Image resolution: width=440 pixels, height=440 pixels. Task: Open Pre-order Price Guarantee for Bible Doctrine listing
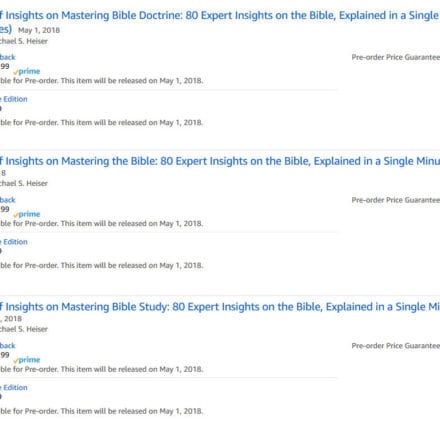click(x=396, y=57)
